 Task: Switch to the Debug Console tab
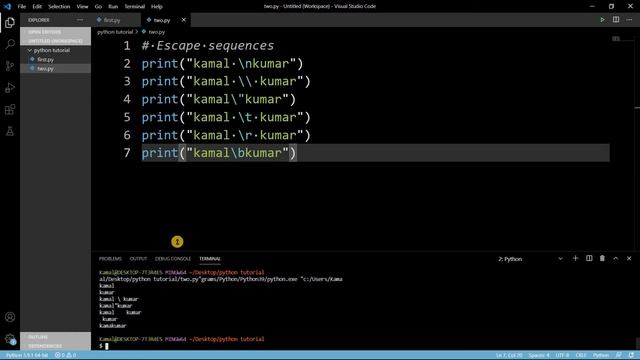tap(173, 259)
